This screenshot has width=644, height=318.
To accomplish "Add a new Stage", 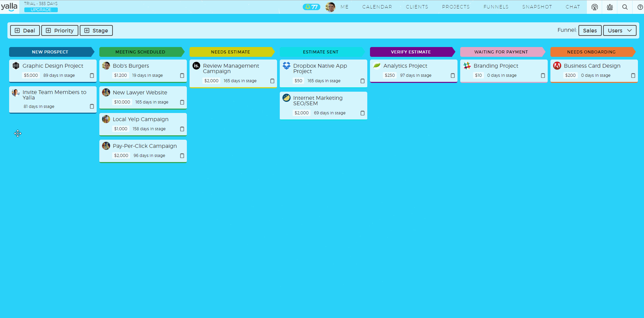I will click(96, 30).
